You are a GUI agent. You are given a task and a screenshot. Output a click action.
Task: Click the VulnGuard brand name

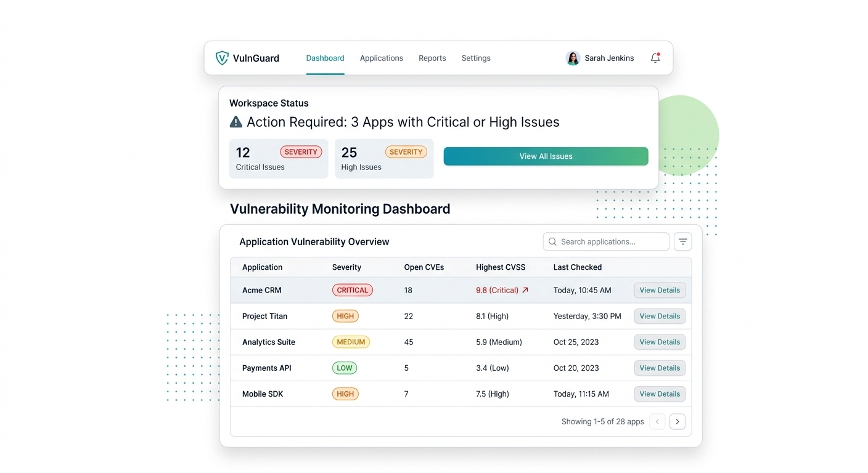(x=256, y=59)
